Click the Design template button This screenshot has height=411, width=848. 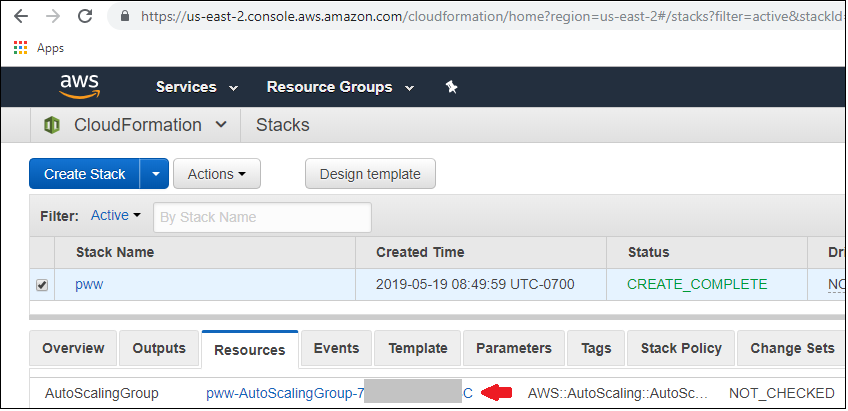click(x=370, y=174)
